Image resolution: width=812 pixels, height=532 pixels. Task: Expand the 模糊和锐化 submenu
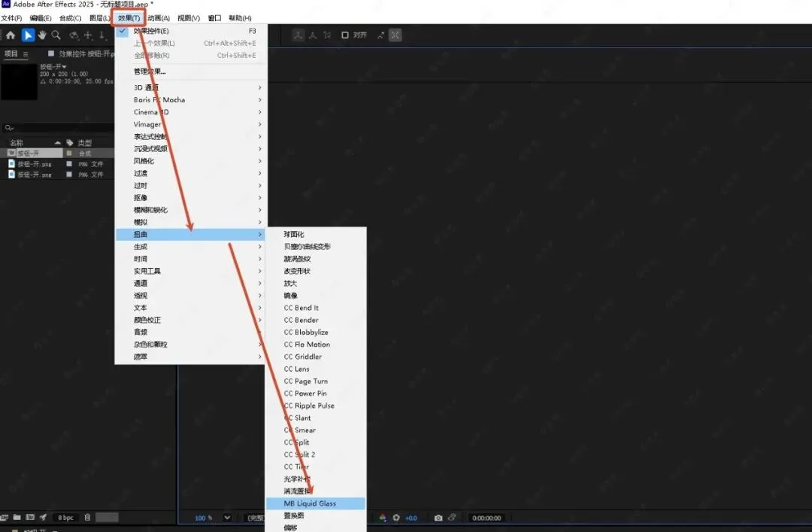pyautogui.click(x=191, y=210)
